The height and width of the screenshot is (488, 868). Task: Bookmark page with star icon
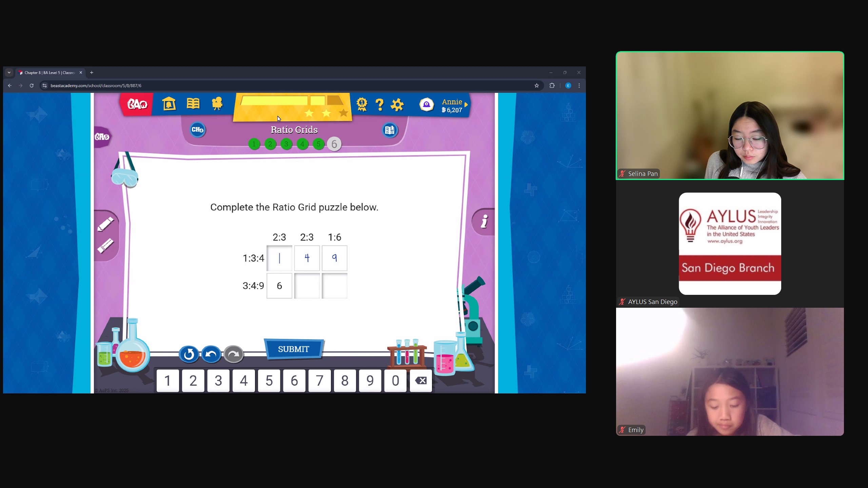click(x=537, y=86)
